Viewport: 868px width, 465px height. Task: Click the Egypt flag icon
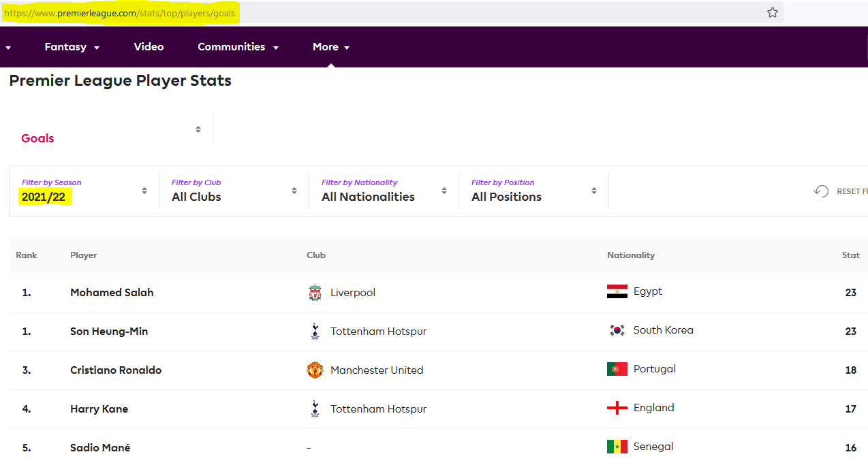pyautogui.click(x=617, y=291)
